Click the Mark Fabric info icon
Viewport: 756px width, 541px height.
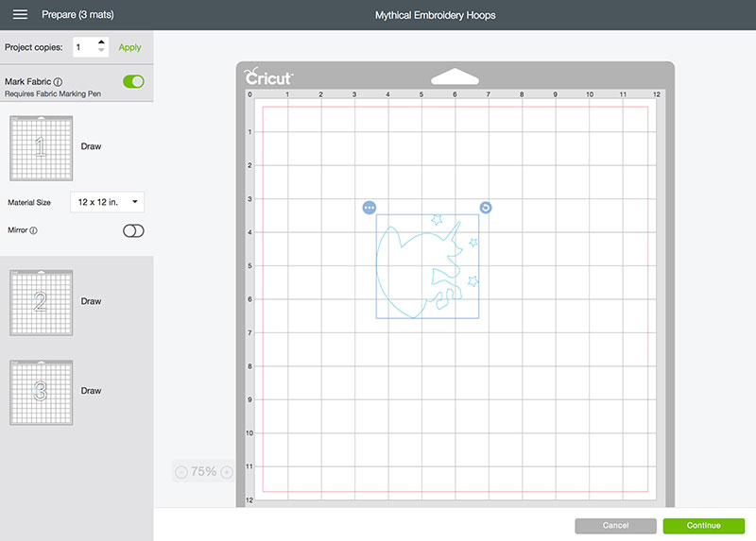(x=58, y=82)
